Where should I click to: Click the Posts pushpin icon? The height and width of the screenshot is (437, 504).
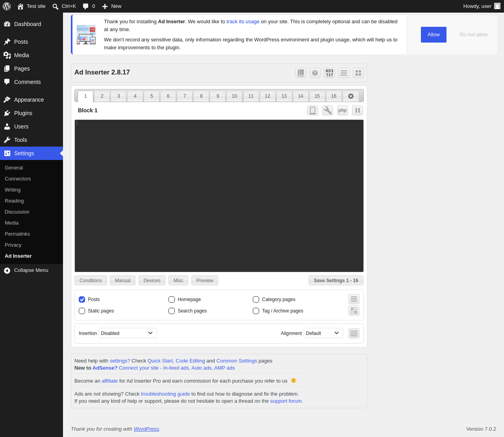coord(7,42)
